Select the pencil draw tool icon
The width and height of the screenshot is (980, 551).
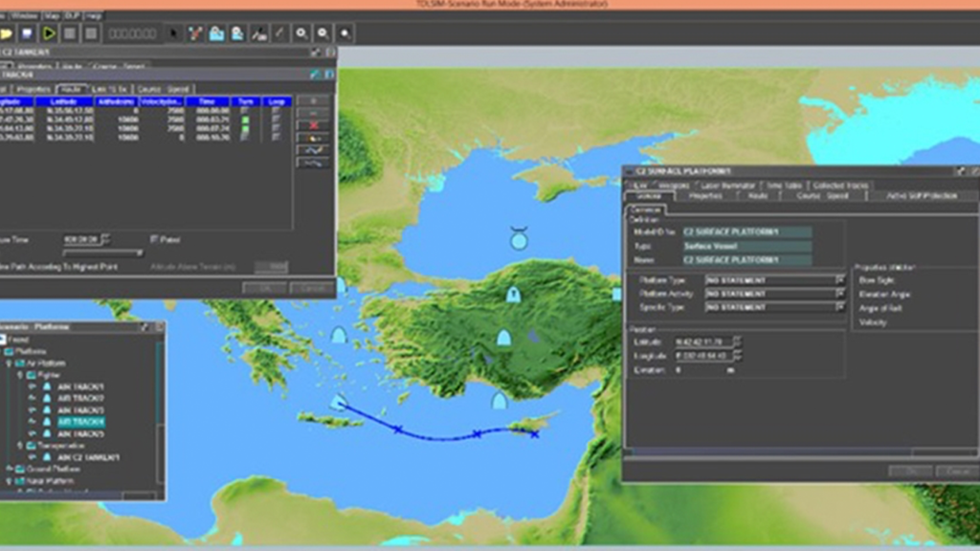[280, 33]
